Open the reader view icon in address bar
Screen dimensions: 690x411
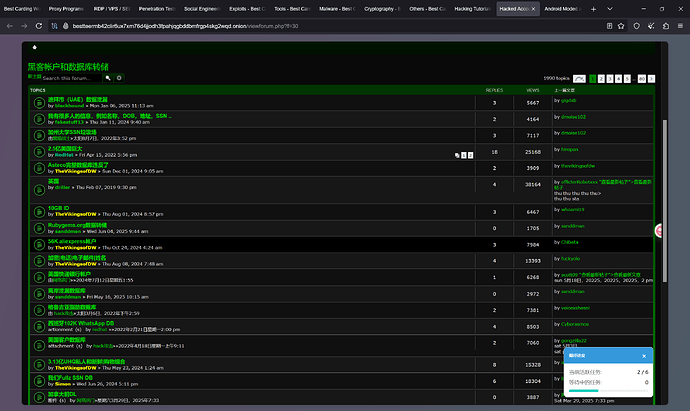(x=609, y=26)
